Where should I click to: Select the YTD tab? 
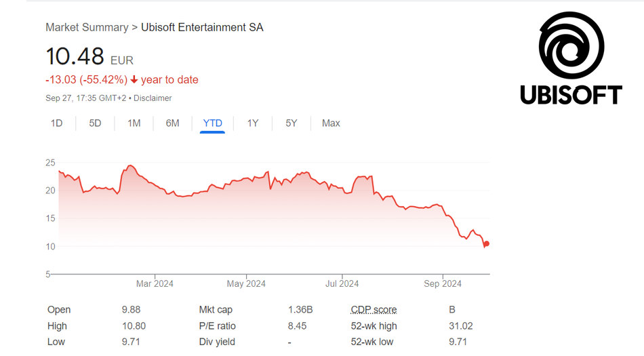click(x=213, y=123)
